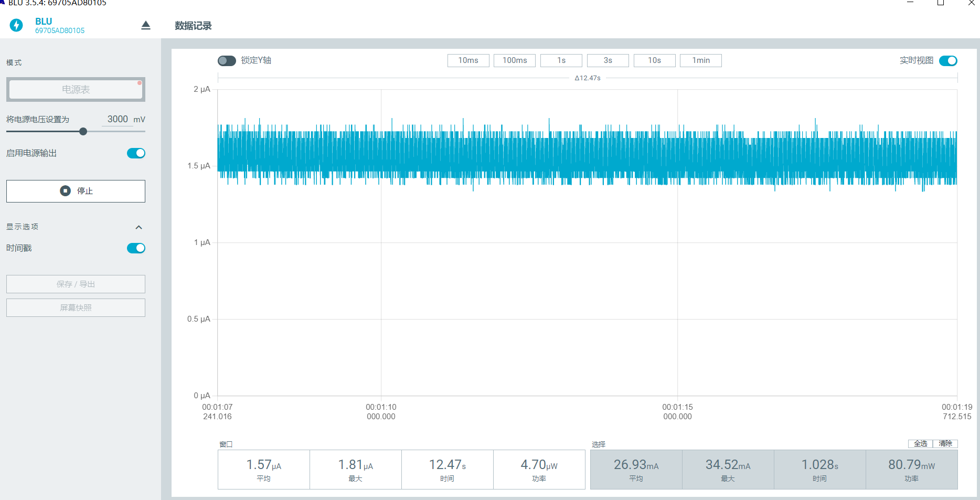Click the 00:01:15 time axis label

(x=677, y=407)
